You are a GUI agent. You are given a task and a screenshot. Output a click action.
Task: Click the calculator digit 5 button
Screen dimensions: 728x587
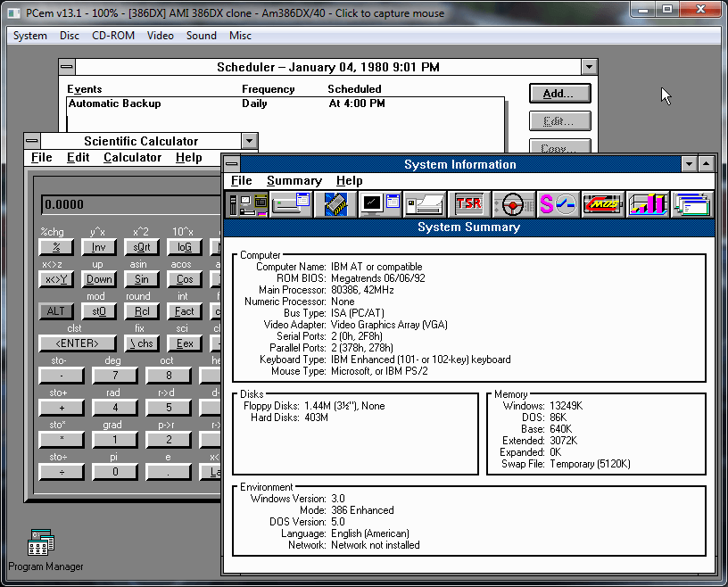(x=169, y=408)
